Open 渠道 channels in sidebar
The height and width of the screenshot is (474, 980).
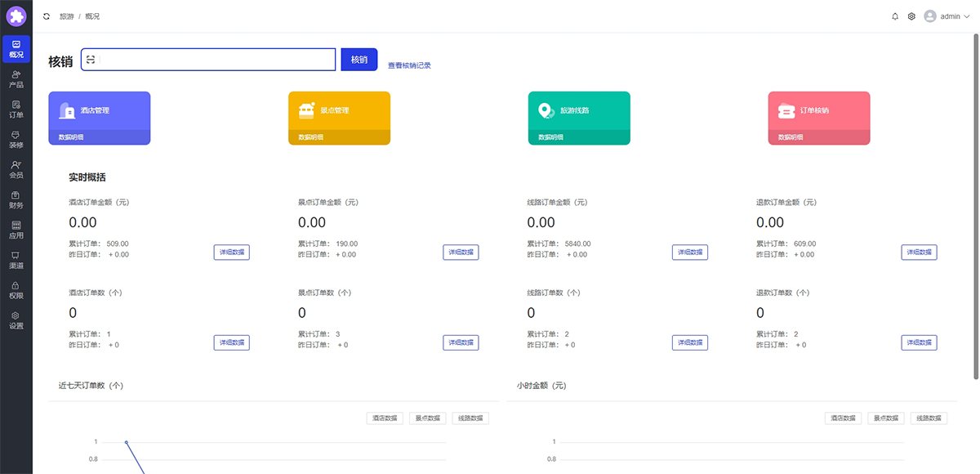pyautogui.click(x=16, y=260)
